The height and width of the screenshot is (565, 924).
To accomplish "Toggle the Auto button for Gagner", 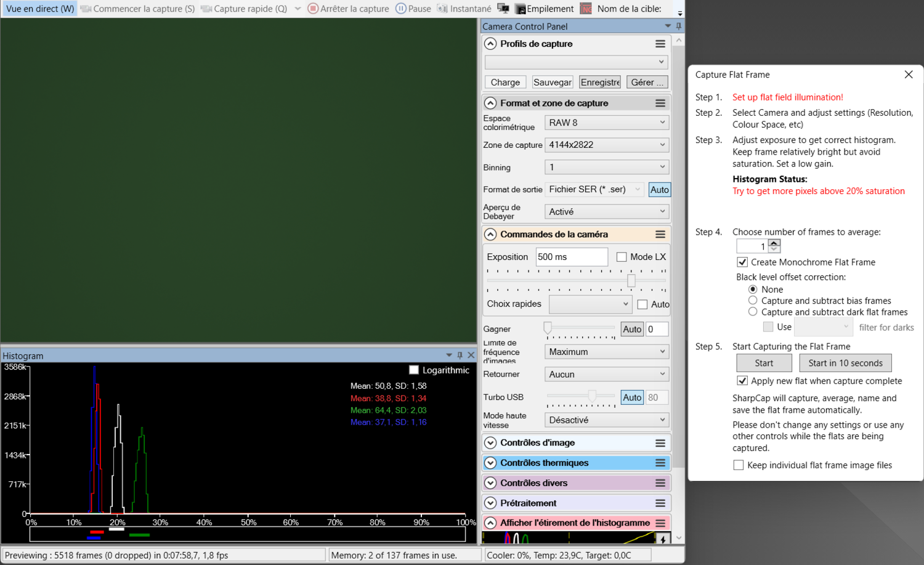I will [x=632, y=329].
